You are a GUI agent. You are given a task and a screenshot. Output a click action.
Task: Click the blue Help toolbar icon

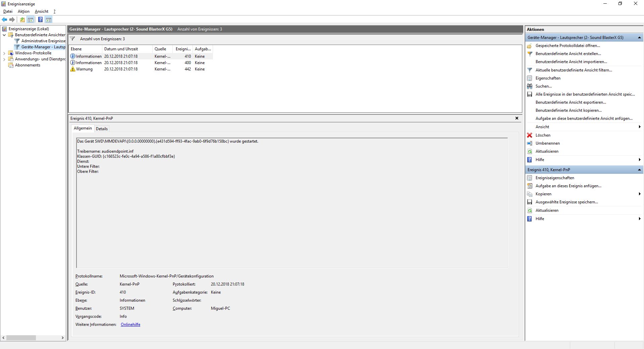[40, 19]
